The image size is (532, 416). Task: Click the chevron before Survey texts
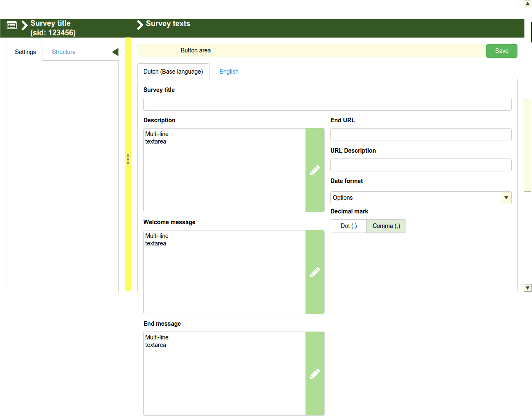(x=140, y=25)
